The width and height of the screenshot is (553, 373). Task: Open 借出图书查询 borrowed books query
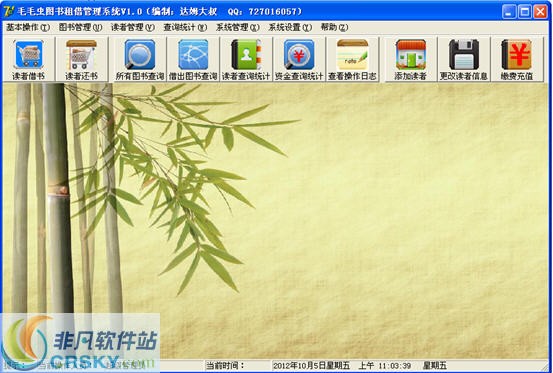[x=193, y=59]
